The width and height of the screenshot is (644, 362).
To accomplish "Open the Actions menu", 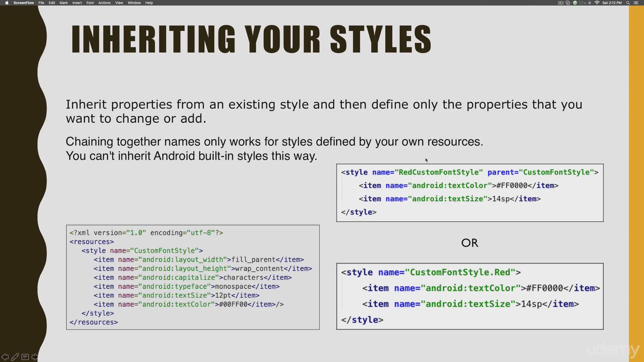I will 104,3.
